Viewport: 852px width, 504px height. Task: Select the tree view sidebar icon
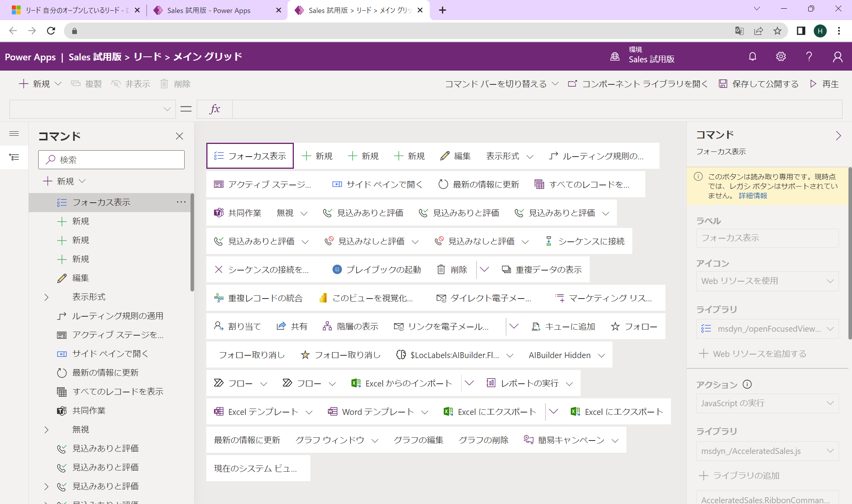[x=14, y=157]
